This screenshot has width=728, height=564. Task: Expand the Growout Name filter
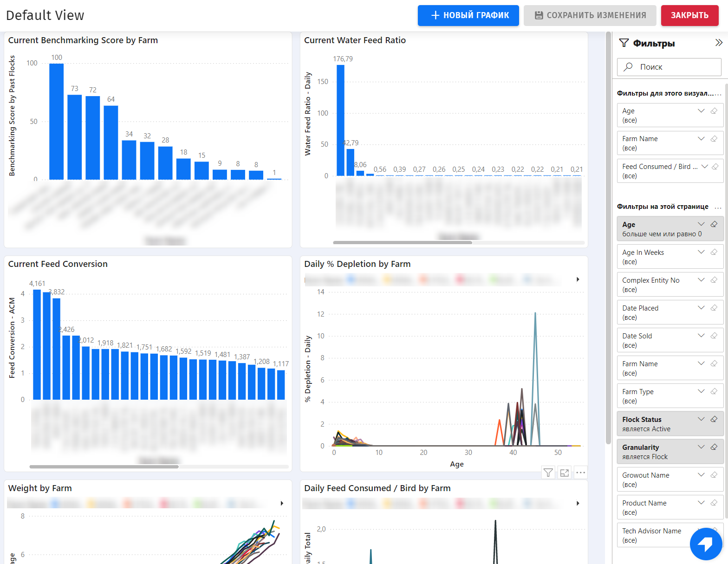tap(701, 475)
